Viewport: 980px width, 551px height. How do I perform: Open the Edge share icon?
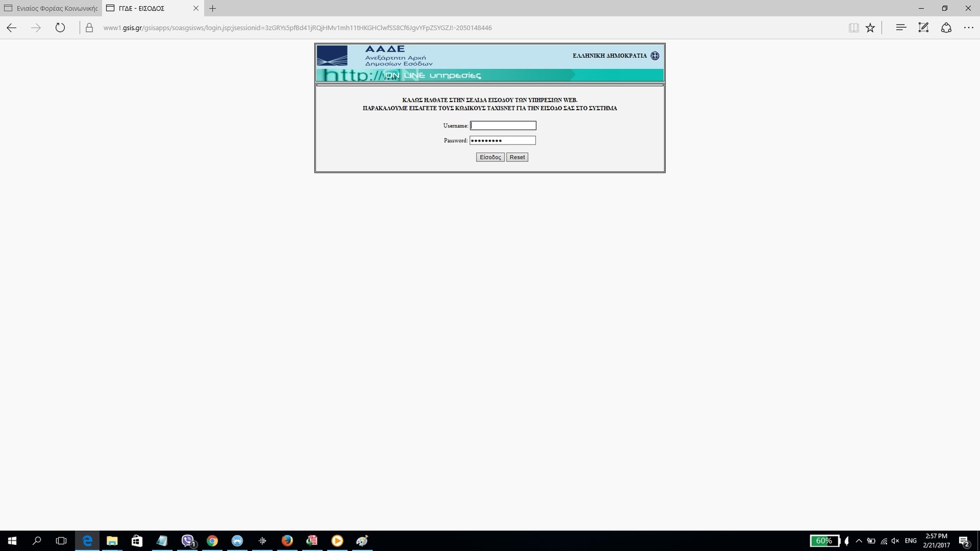pyautogui.click(x=946, y=28)
